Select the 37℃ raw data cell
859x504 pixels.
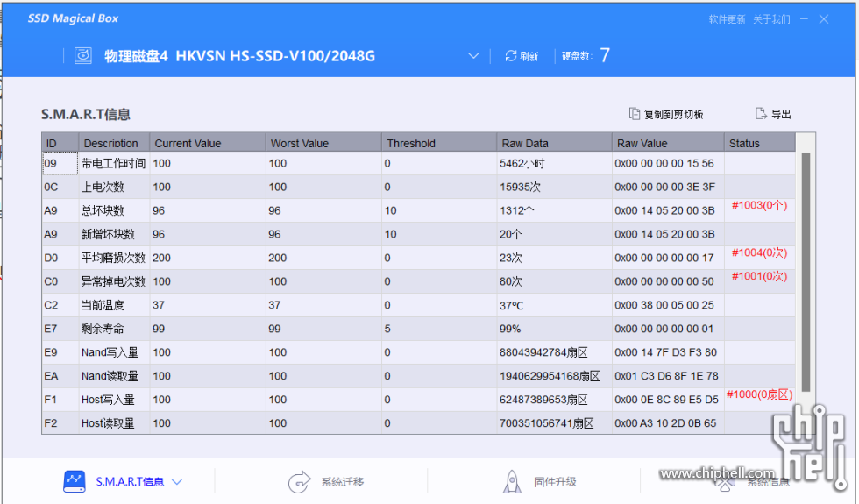pyautogui.click(x=554, y=305)
